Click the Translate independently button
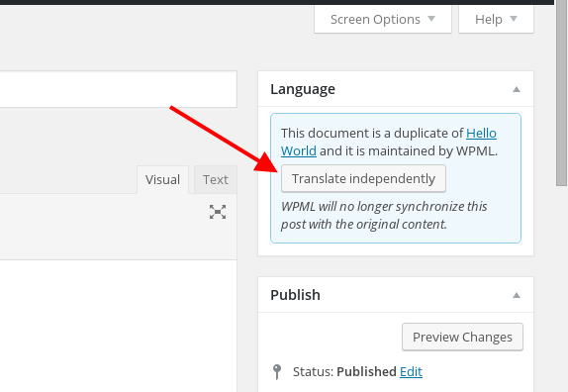The height and width of the screenshot is (392, 568). pyautogui.click(x=363, y=178)
